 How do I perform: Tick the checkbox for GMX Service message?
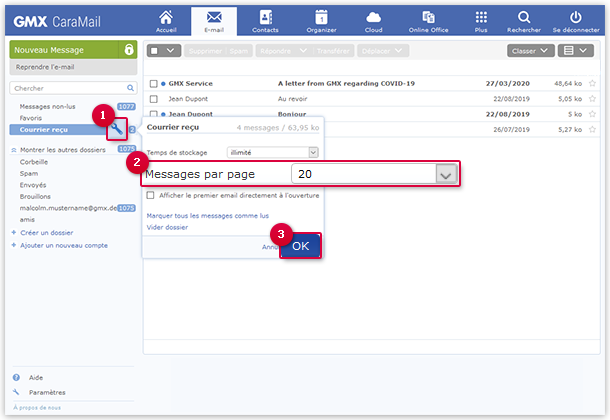click(x=154, y=84)
